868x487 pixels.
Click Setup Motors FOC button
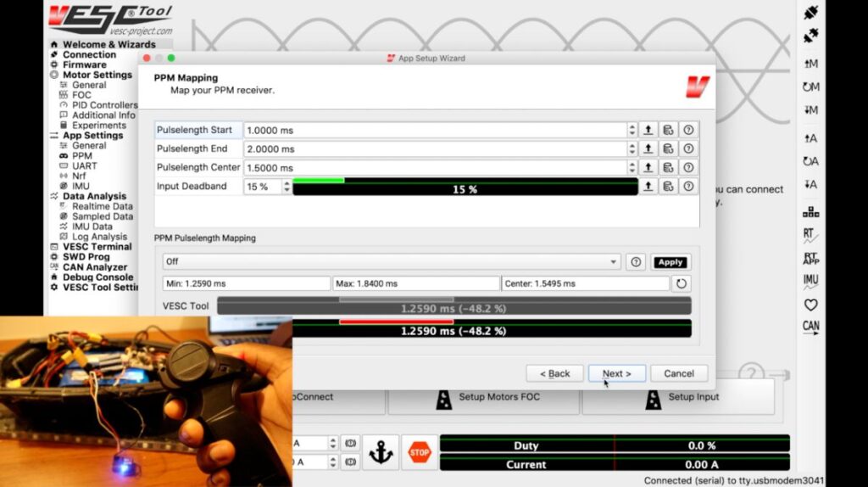pos(484,397)
